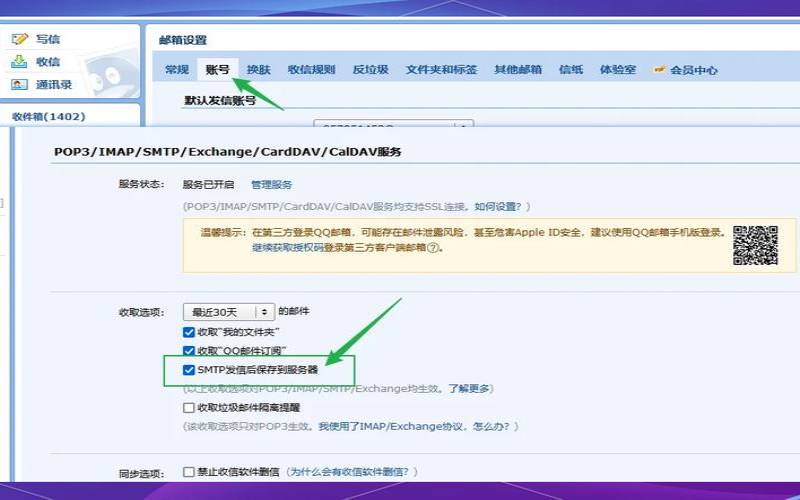Toggle SMTP发信后保存到服务器 checkbox

tap(189, 370)
